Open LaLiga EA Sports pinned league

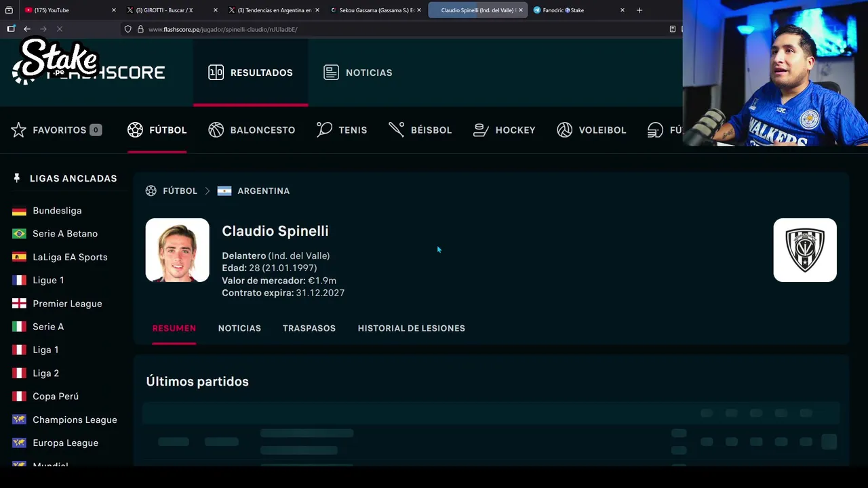pyautogui.click(x=70, y=257)
